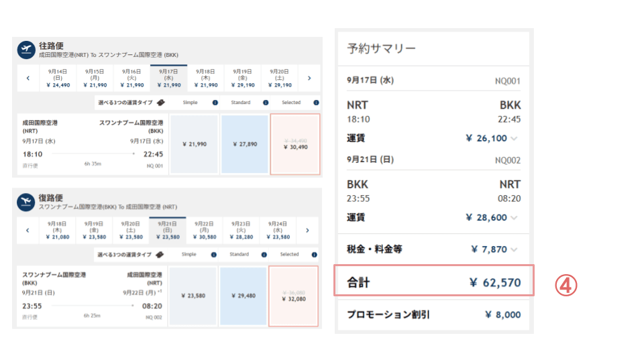
Task: Click flight number NQ002 in summary
Action: 508,160
